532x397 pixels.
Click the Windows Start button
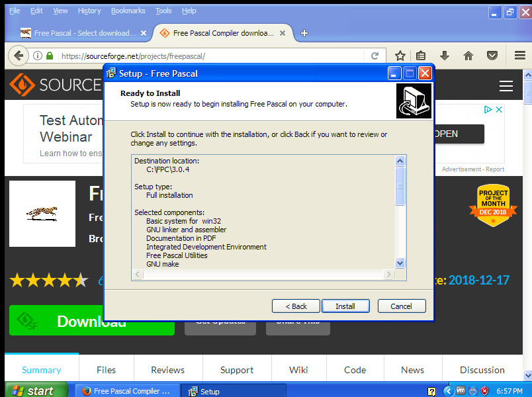pos(36,390)
